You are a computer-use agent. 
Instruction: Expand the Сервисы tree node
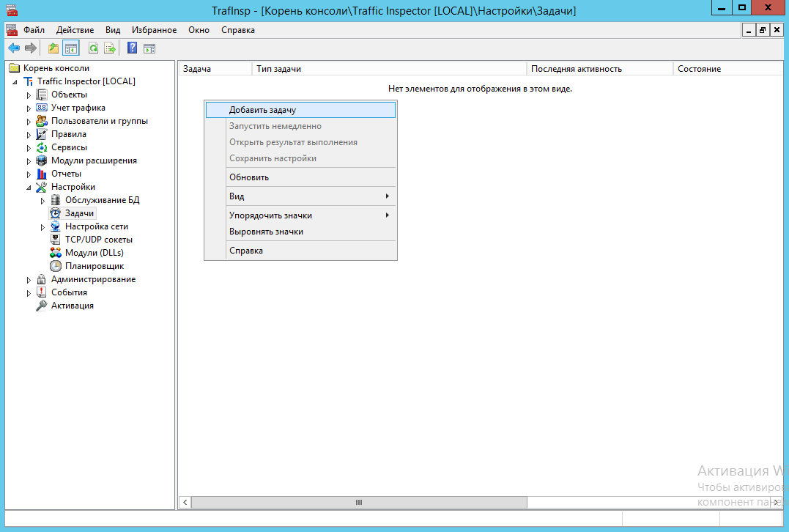coord(29,147)
